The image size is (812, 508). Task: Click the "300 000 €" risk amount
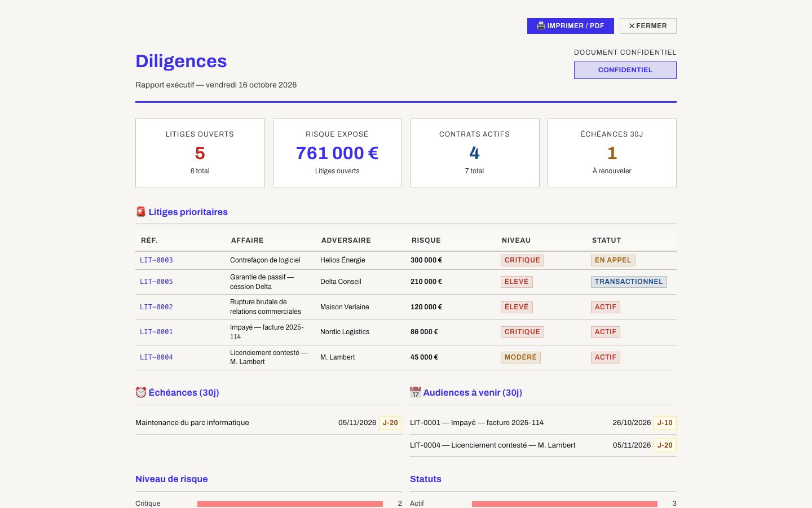tap(426, 260)
